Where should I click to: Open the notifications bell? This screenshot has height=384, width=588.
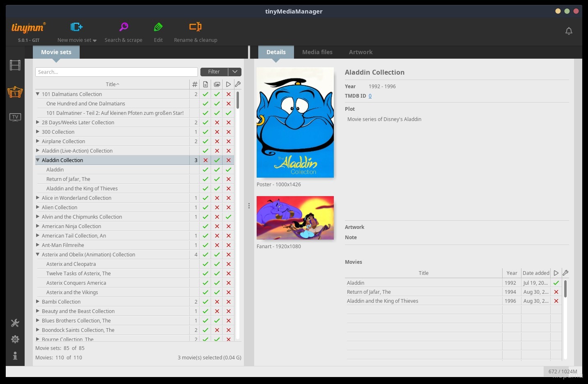point(569,31)
